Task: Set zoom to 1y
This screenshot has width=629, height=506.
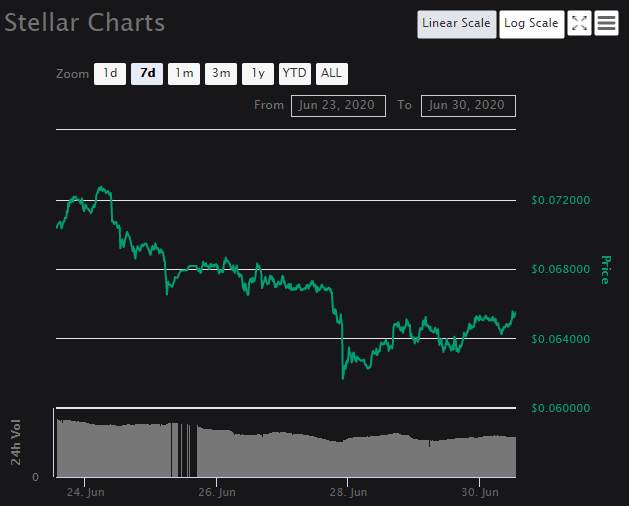Action: click(x=258, y=74)
